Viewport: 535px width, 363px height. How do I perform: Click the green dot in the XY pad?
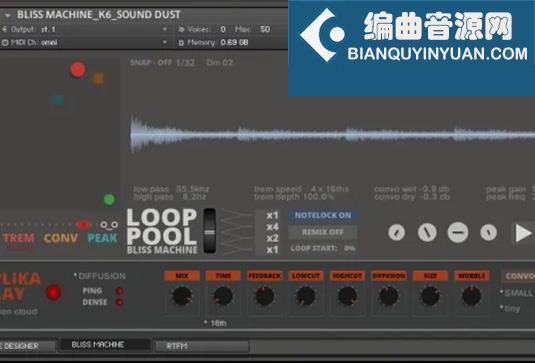click(x=109, y=199)
